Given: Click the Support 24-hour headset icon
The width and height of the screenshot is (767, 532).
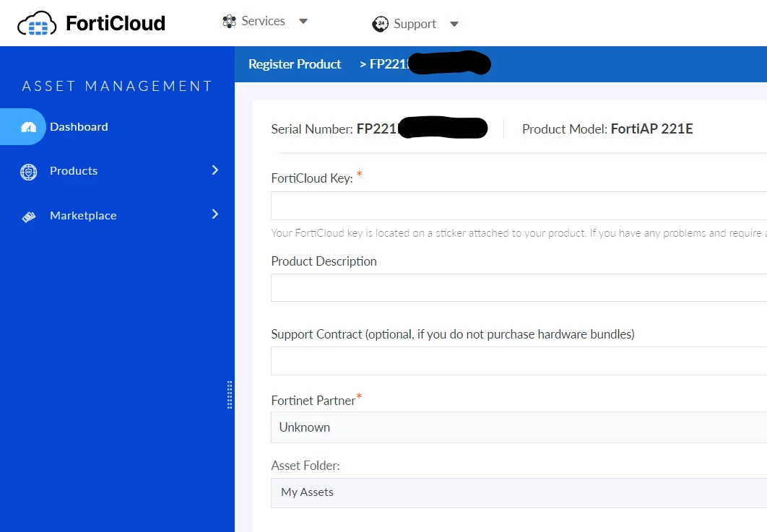Looking at the screenshot, I should 380,24.
